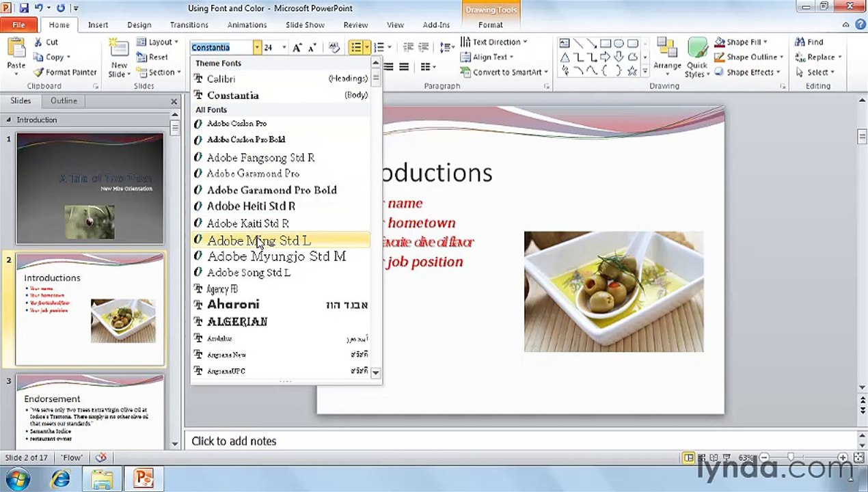Collapse the Introduction section in slides pane
The image size is (868, 492).
click(9, 120)
